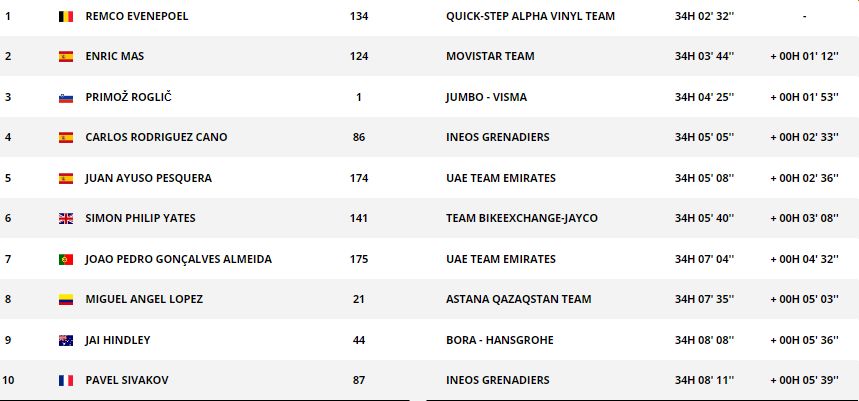Click the UK flag beside Simon Philip Yates

66,218
